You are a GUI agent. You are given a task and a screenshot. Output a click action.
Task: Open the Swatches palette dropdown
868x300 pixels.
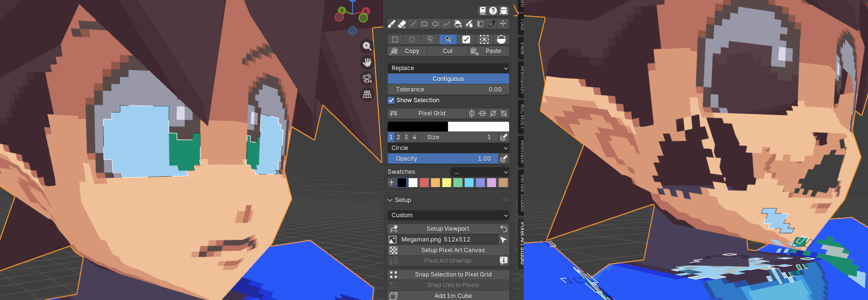(x=480, y=172)
